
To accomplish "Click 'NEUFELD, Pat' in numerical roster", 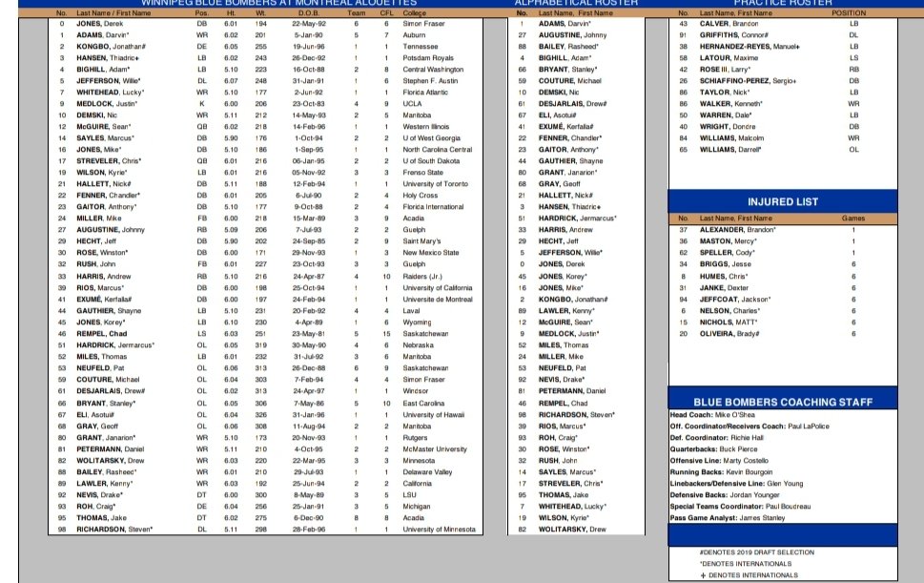I will tap(100, 368).
